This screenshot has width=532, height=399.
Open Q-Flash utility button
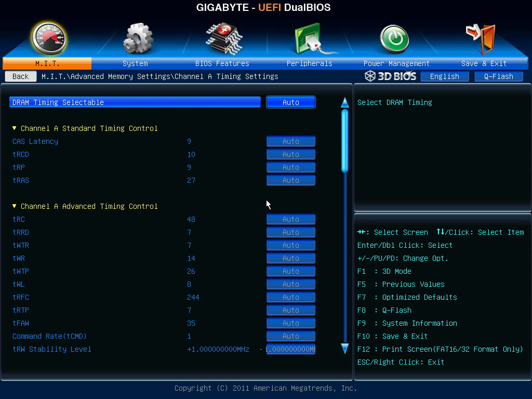pyautogui.click(x=498, y=76)
